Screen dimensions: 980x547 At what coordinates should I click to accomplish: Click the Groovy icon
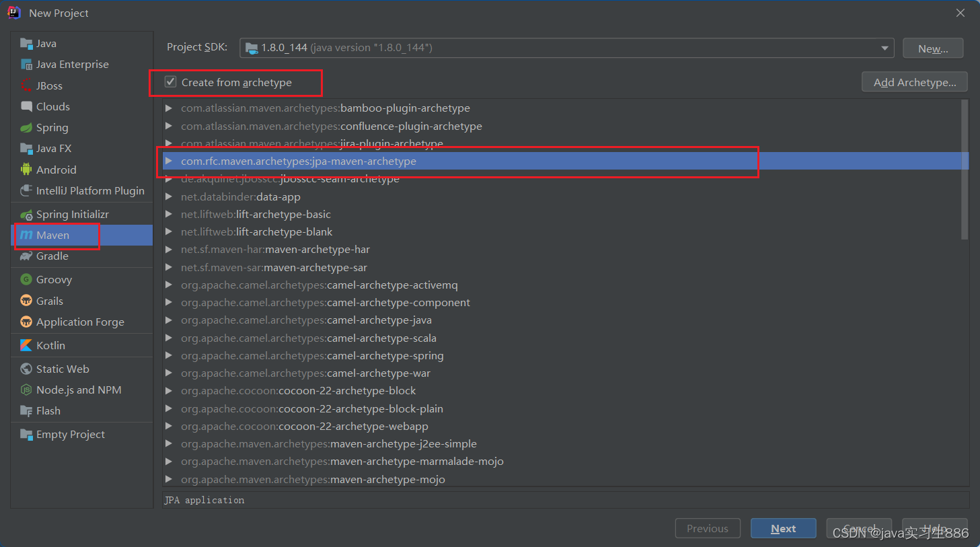pos(26,279)
